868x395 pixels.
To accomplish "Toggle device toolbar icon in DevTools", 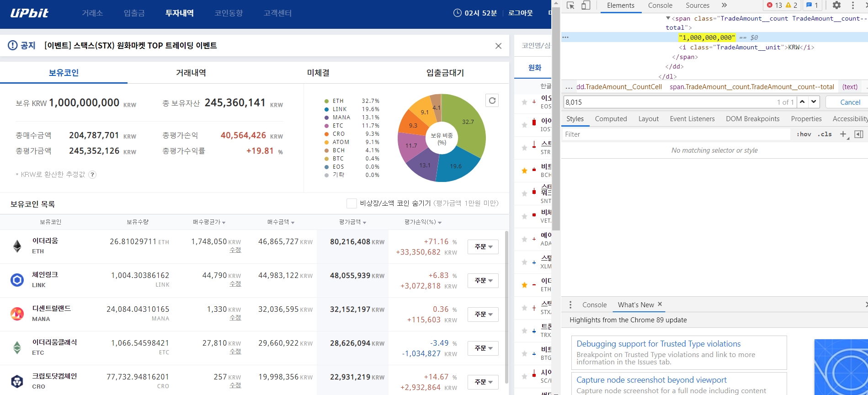I will [x=586, y=5].
